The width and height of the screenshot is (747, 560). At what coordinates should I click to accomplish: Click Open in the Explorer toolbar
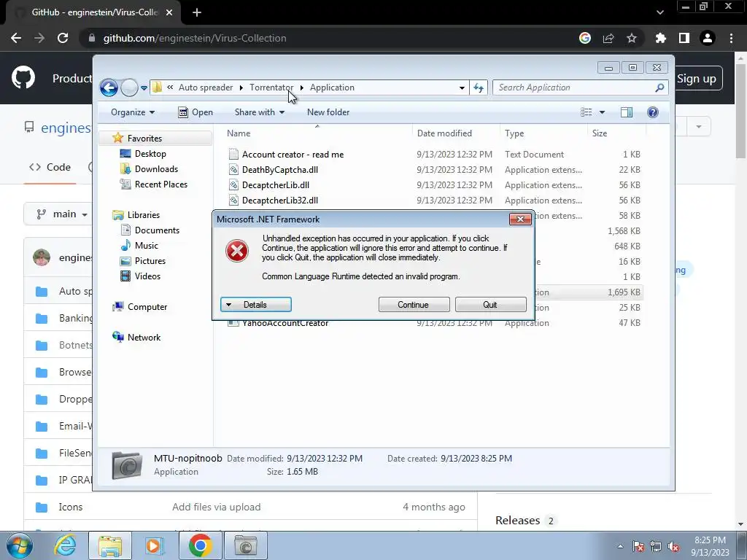196,112
